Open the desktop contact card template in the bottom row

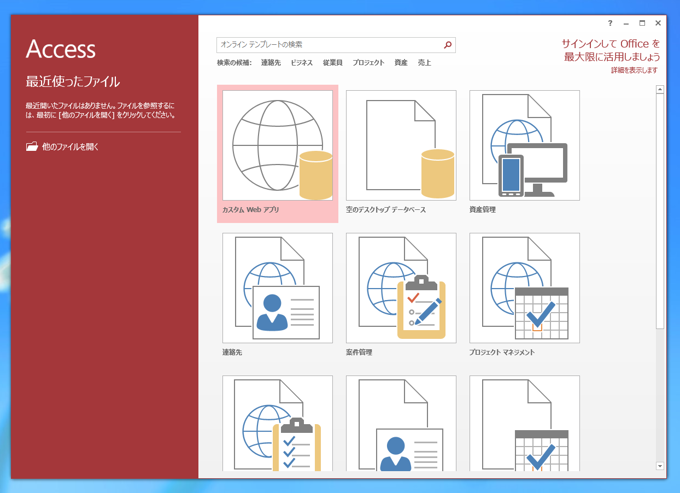pos(401,423)
